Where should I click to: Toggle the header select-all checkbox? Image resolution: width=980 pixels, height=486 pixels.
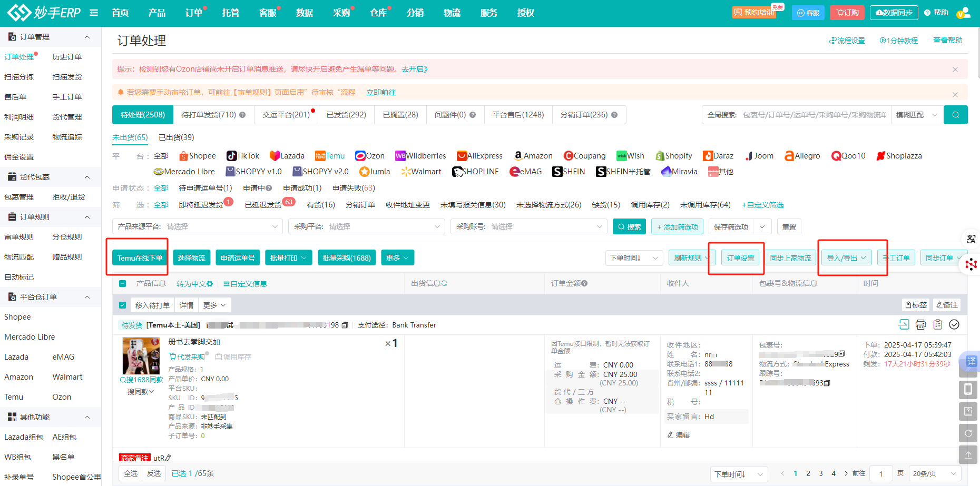[x=122, y=284]
